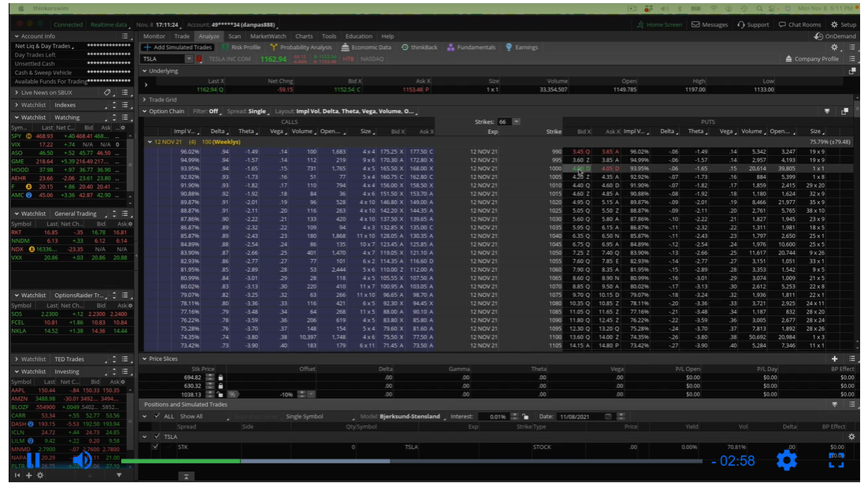Viewport: 868px width, 498px height.
Task: Toggle percent offset on 1038.13 slice
Action: [232, 395]
